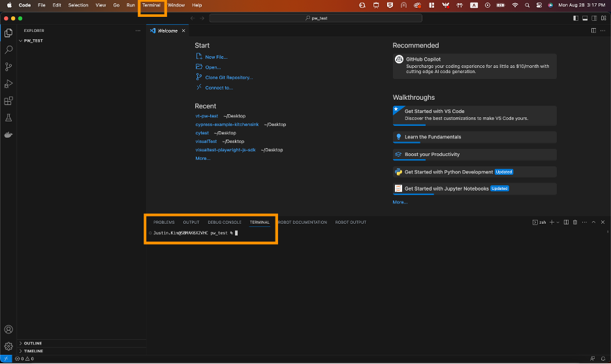The width and height of the screenshot is (611, 364).
Task: Click Clone Git Repository link
Action: (x=228, y=78)
